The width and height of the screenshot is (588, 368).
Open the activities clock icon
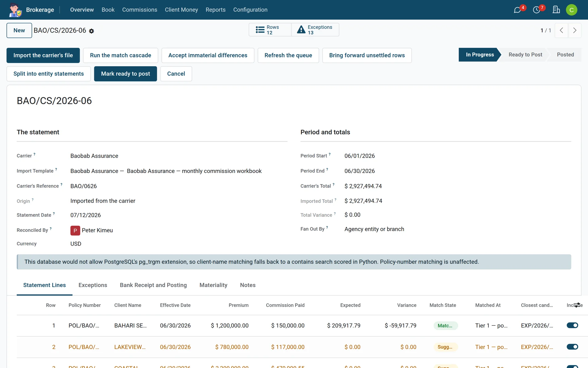coord(536,10)
